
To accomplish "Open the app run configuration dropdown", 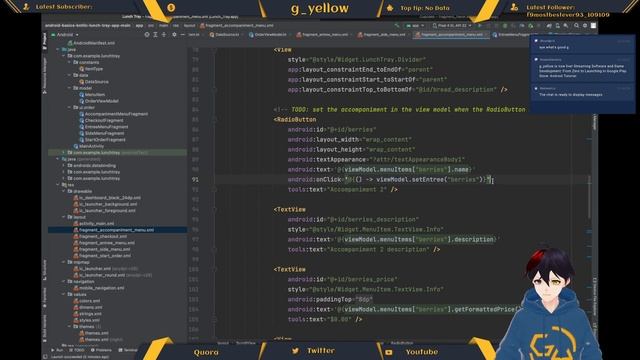I will click(x=415, y=25).
